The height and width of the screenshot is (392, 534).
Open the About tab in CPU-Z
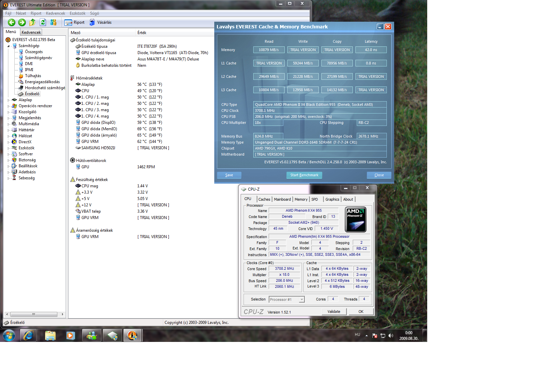pyautogui.click(x=348, y=199)
